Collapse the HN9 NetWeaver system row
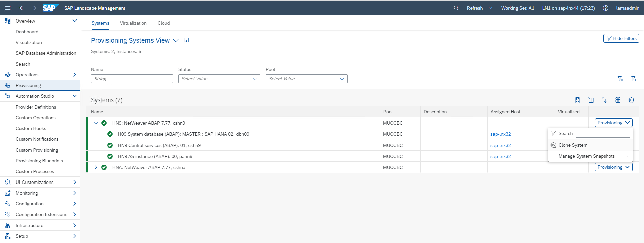The image size is (644, 243). pos(96,123)
